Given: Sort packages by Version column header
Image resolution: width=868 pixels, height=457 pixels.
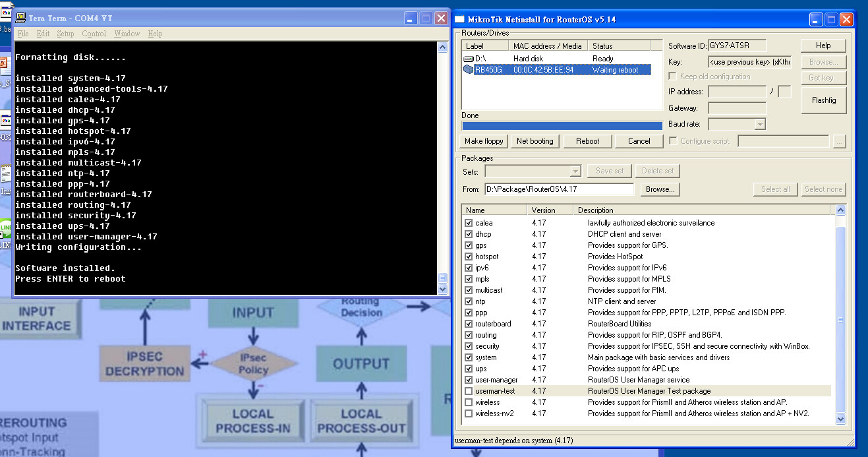Looking at the screenshot, I should (550, 210).
